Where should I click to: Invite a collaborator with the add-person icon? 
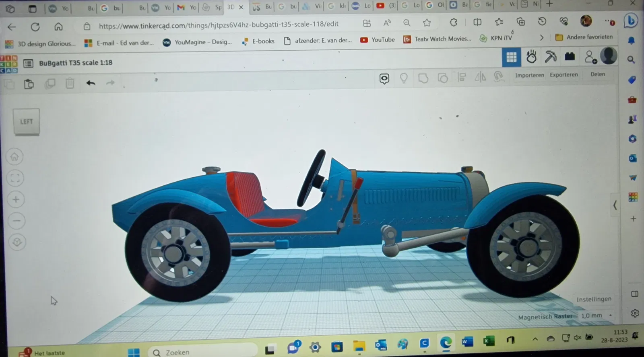click(x=590, y=57)
